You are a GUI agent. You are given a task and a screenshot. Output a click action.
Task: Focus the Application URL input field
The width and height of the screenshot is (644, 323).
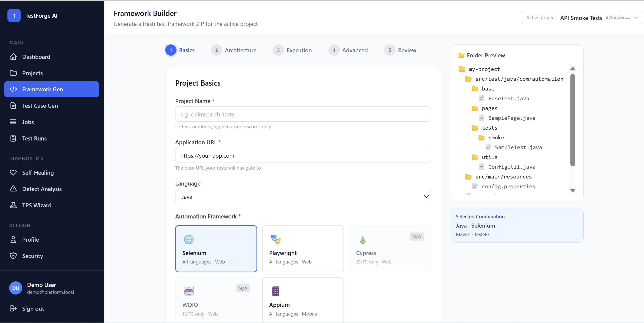(303, 155)
